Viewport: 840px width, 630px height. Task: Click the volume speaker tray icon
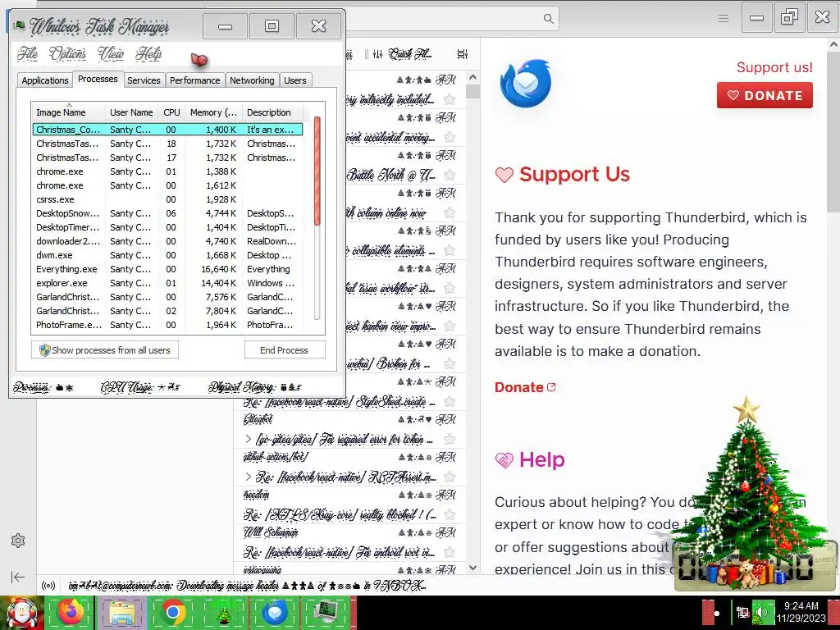(761, 612)
